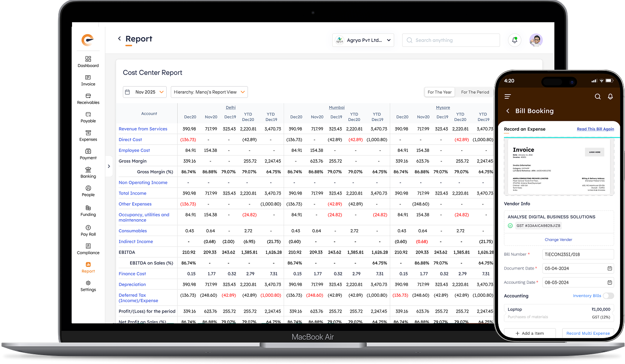Open the Revenue from Services account link

pyautogui.click(x=143, y=129)
